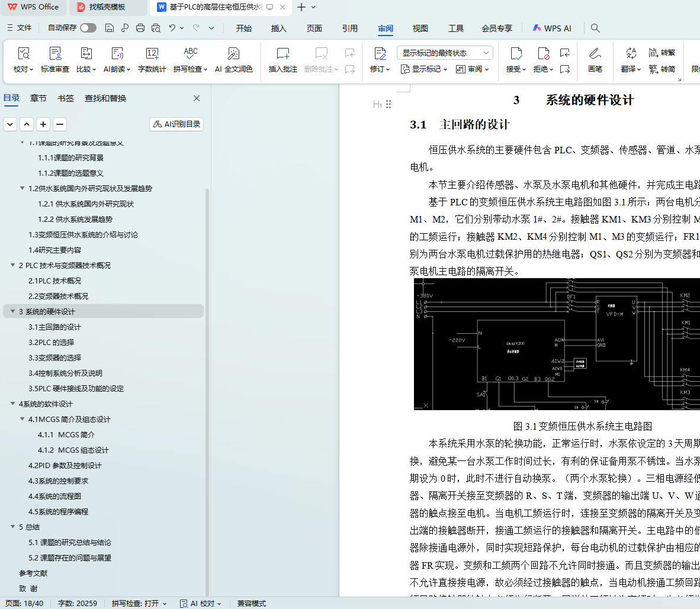Switch to the 视图 ribbon tab

tap(420, 28)
